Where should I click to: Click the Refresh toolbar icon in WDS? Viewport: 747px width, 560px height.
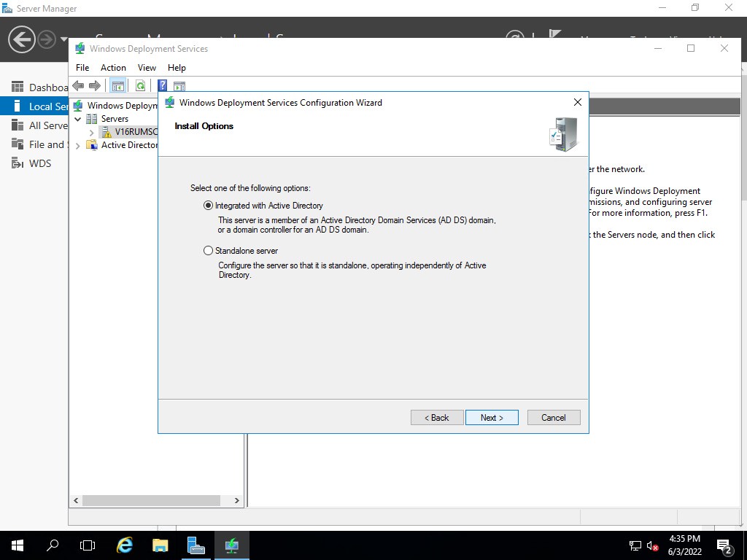(140, 85)
